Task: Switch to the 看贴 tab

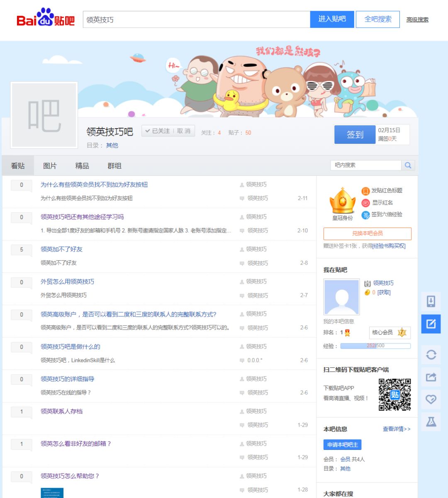Action: tap(18, 166)
